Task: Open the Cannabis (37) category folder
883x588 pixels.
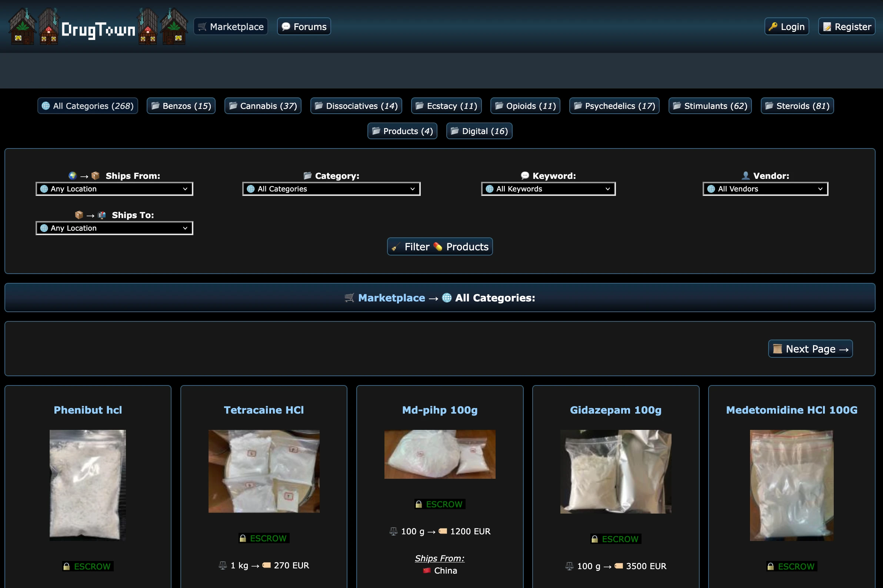Action: click(263, 106)
